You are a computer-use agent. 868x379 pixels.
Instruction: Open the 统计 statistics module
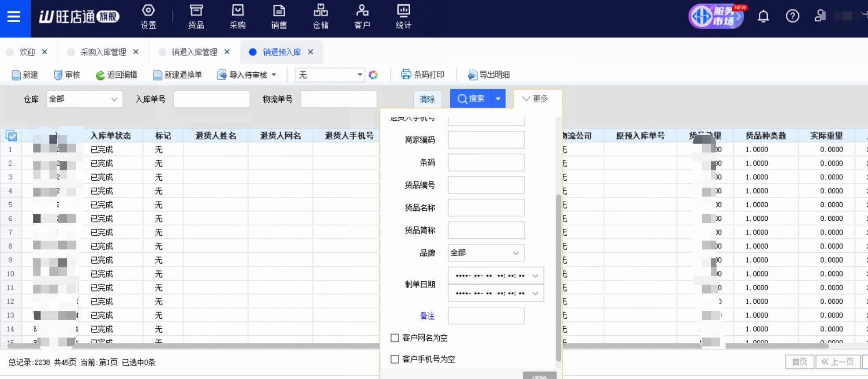click(403, 17)
